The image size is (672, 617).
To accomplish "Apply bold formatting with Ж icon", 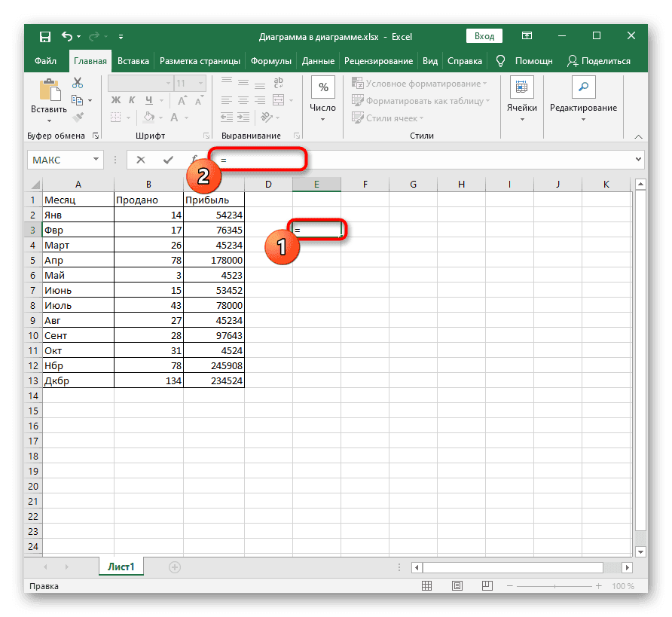I will 115,99.
